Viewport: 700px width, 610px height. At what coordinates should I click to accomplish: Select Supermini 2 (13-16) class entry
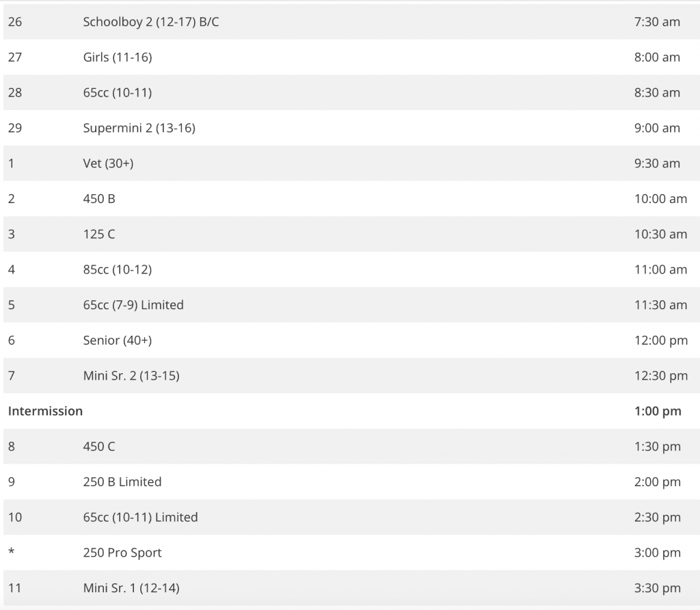point(139,128)
